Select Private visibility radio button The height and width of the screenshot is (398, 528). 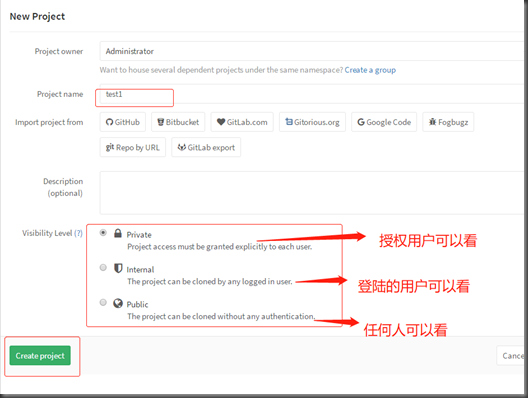tap(103, 233)
